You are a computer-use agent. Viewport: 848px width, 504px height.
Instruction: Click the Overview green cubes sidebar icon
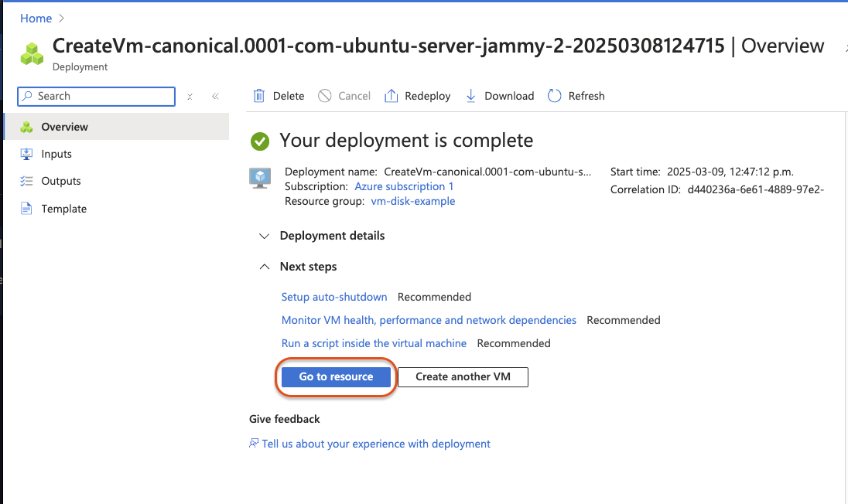pos(26,127)
